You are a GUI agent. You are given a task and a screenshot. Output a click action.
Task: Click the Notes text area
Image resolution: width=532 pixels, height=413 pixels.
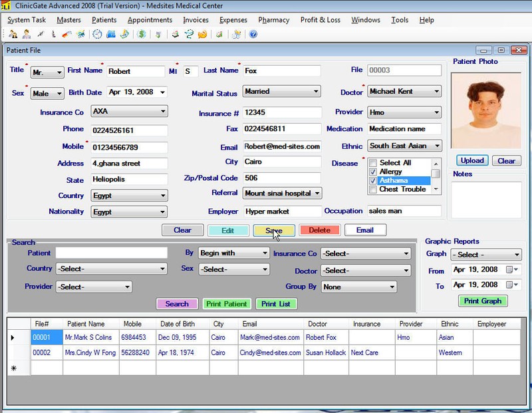[x=486, y=200]
